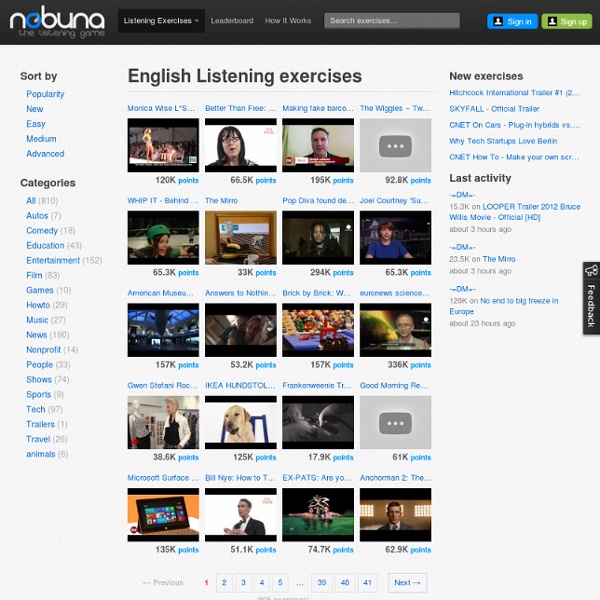Viewport: 600px width, 600px height.
Task: Click the Next page button
Action: click(407, 583)
